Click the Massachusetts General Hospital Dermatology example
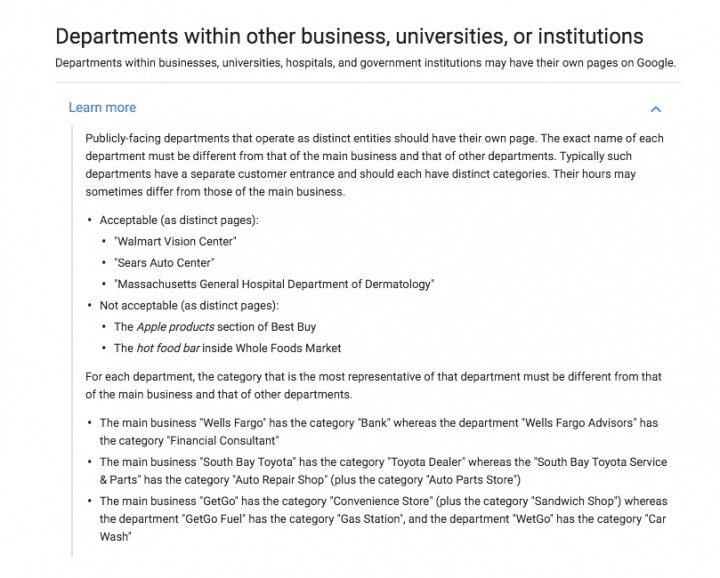 [x=274, y=284]
